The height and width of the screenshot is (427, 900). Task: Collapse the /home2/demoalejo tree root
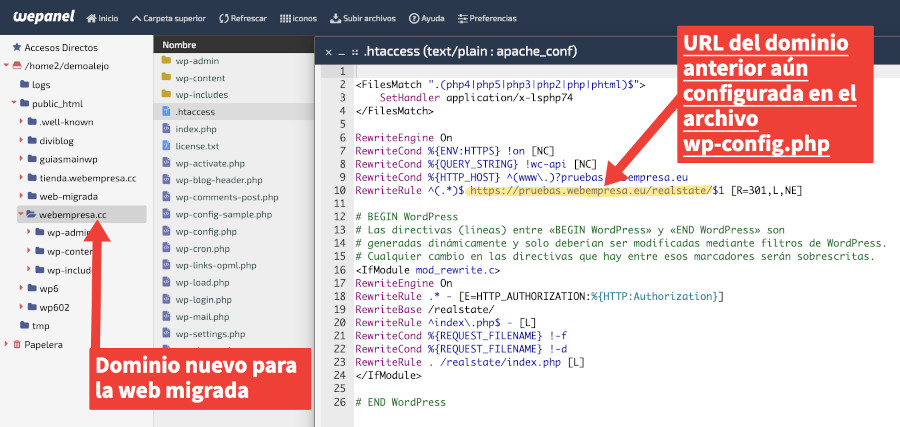coord(6,65)
